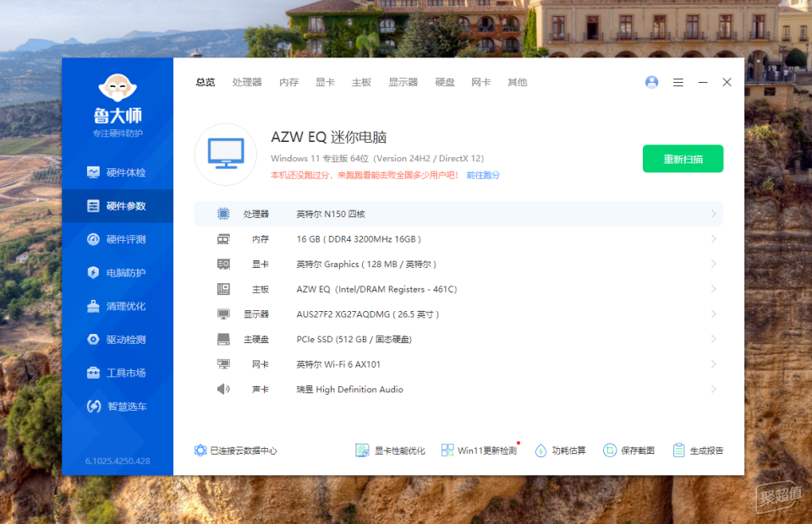This screenshot has height=524, width=812.
Task: Expand the 内存 row chevron
Action: [x=713, y=239]
